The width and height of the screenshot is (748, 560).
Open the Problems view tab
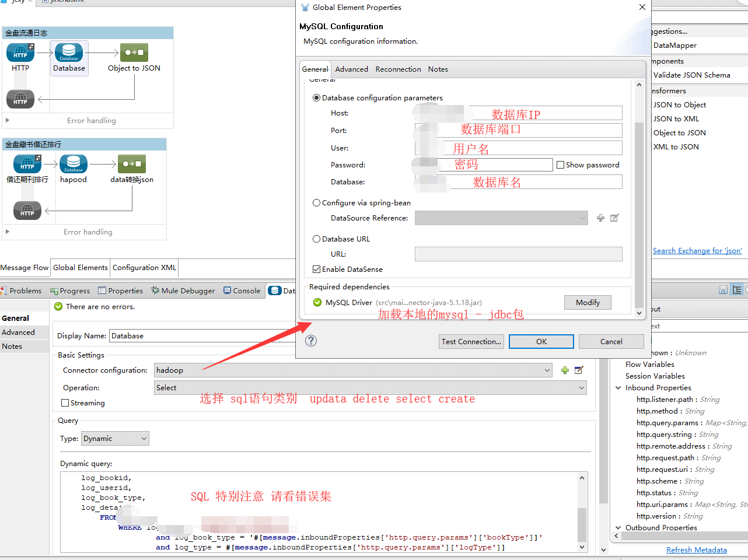point(22,290)
